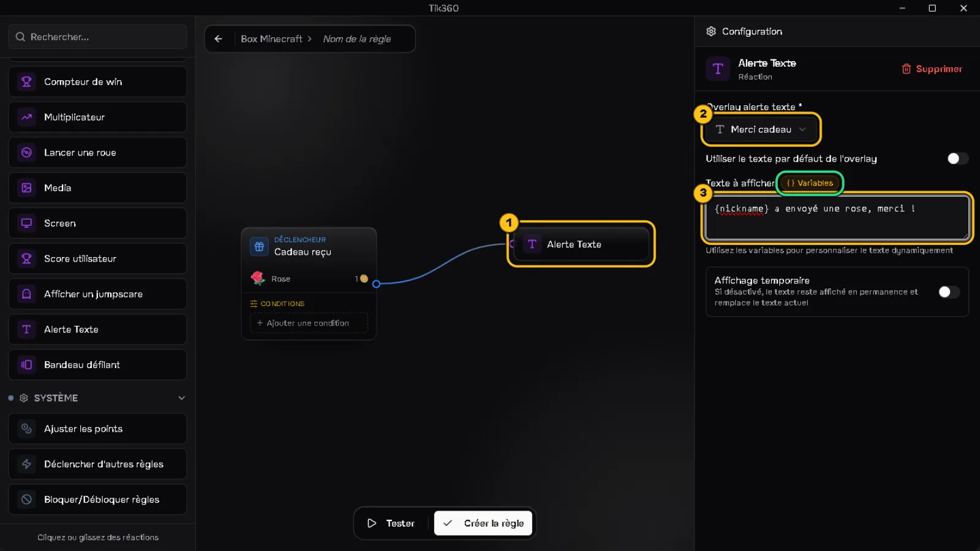
Task: Toggle Utiliser le texte par défaut switch
Action: pyautogui.click(x=958, y=159)
